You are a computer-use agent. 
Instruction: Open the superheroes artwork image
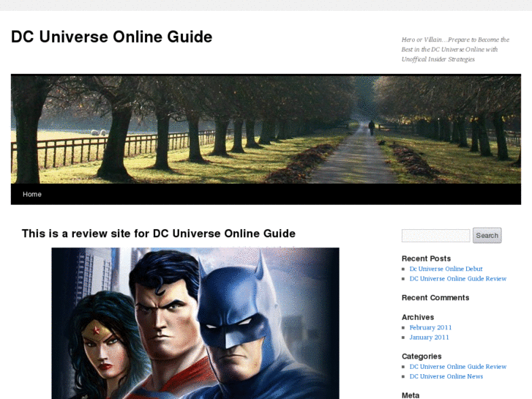[x=195, y=323]
